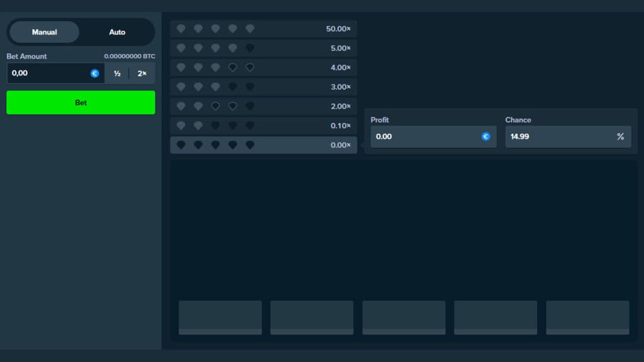Click the green Bet button
Viewport: 644px width, 362px height.
pos(80,102)
